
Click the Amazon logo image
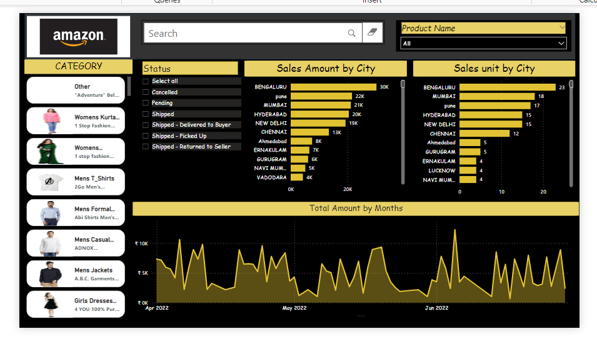tap(78, 36)
